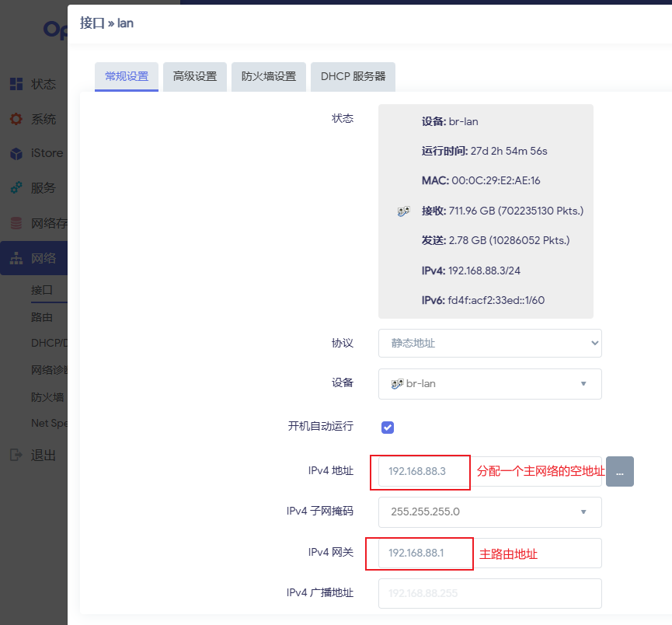Screen dimensions: 672x625
Task: Expand the 设备 br-lan device dropdown
Action: click(489, 383)
